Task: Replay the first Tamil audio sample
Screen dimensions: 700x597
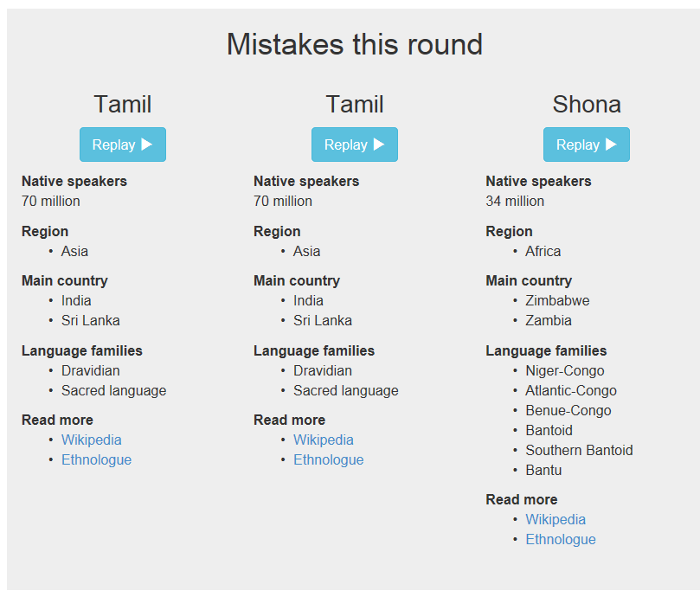Action: click(123, 144)
